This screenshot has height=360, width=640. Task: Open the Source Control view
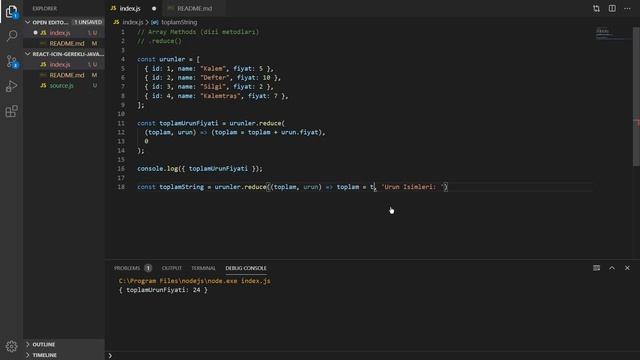(x=11, y=62)
